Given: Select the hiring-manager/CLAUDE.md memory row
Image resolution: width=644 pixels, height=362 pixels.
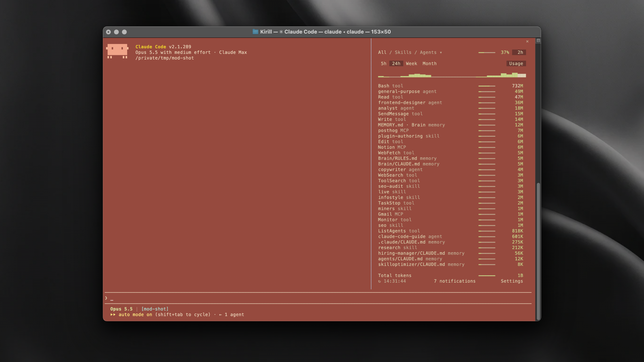Looking at the screenshot, I should pyautogui.click(x=451, y=253).
